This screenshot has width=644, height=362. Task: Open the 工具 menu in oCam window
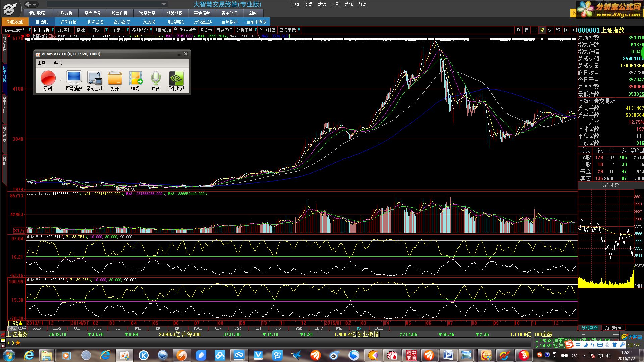(x=41, y=63)
